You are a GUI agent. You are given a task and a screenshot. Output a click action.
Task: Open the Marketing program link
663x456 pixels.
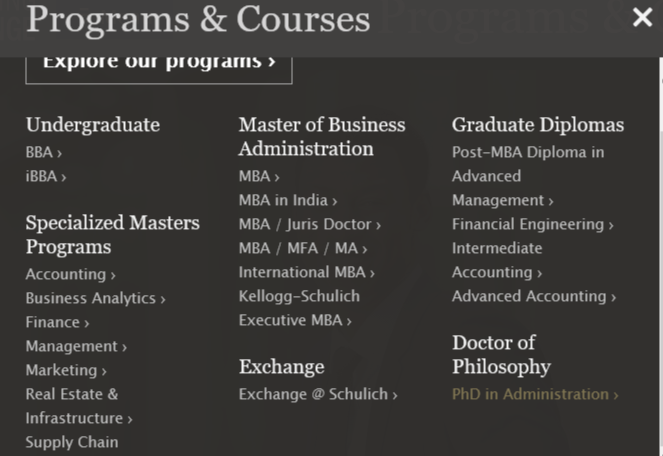click(66, 370)
